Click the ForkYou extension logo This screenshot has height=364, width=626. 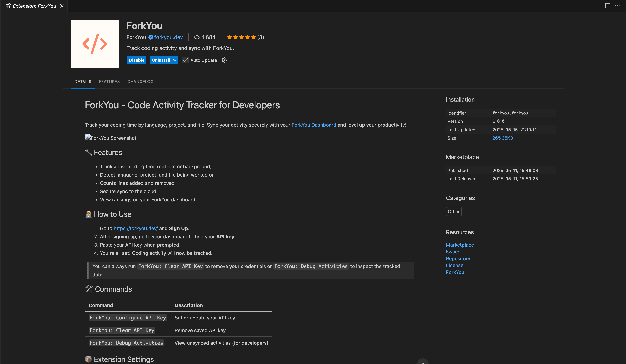pyautogui.click(x=95, y=44)
